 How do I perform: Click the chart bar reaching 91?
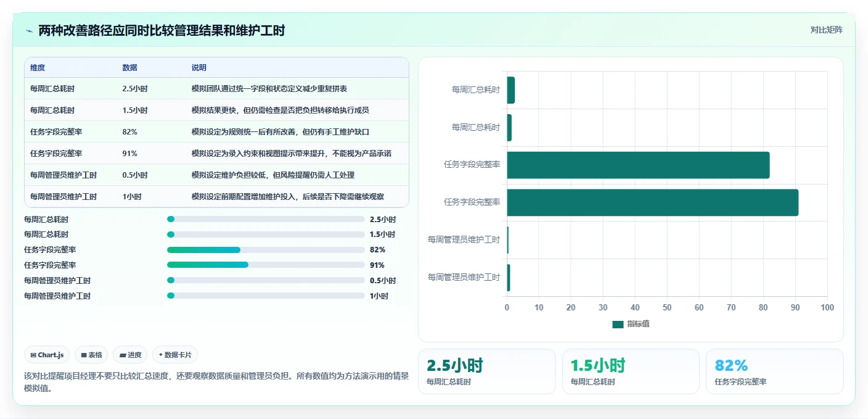652,202
